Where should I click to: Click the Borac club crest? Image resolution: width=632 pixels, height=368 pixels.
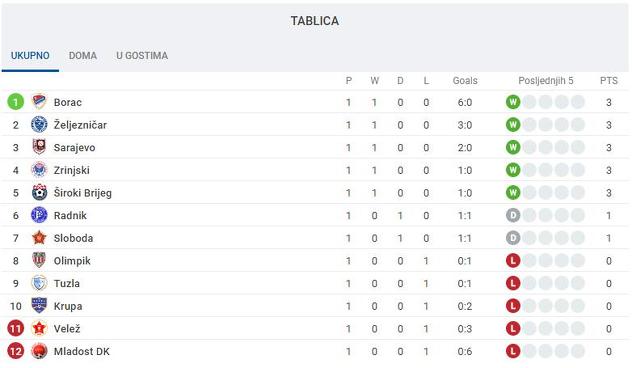(x=39, y=102)
